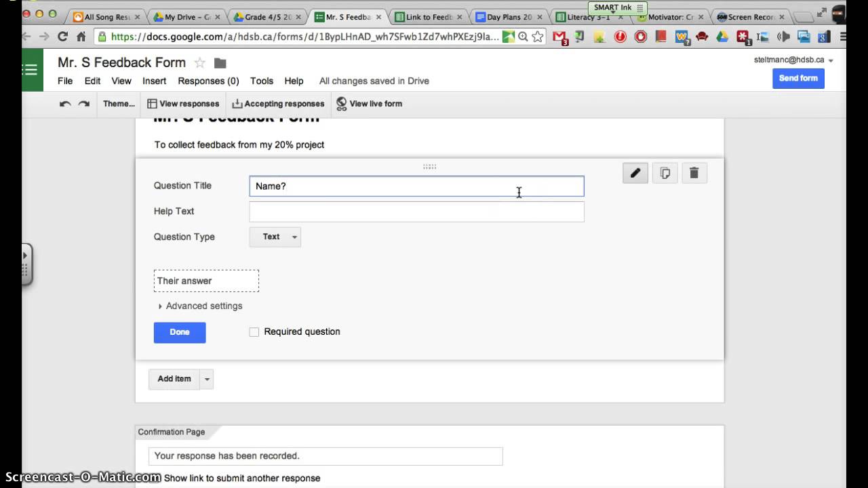Open the Add item dropdown arrow
868x488 pixels.
[x=208, y=379]
